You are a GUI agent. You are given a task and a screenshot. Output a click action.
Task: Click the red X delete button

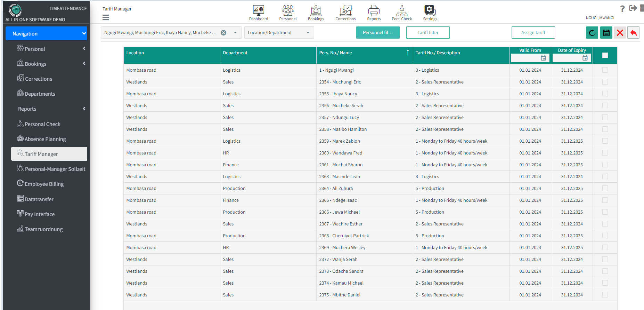pyautogui.click(x=620, y=33)
